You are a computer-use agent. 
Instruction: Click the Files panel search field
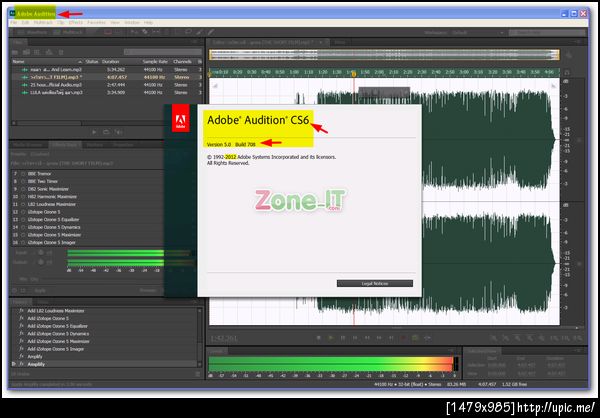(x=163, y=52)
